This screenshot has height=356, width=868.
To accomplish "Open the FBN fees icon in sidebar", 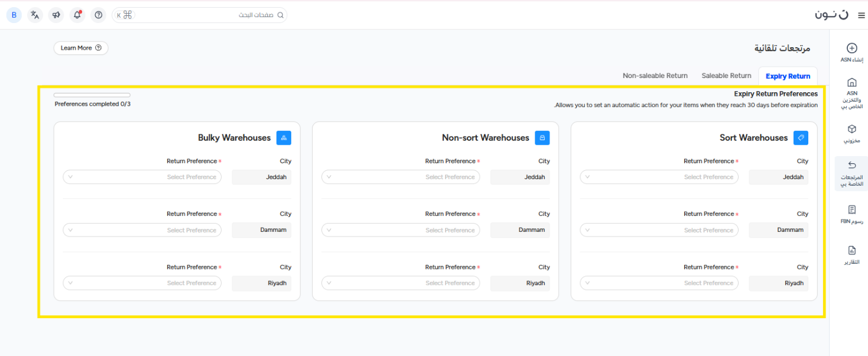I will 851,210.
